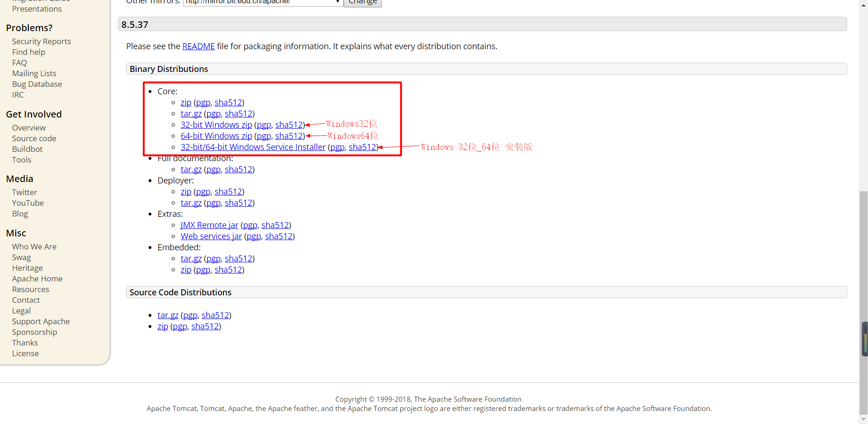868x424 pixels.
Task: Open Legal sidebar link
Action: [21, 311]
